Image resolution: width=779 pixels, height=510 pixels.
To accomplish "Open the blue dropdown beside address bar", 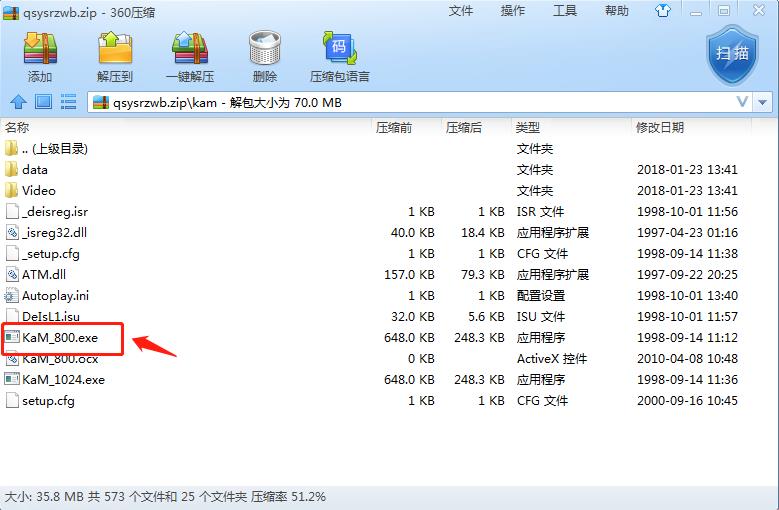I will tap(764, 102).
